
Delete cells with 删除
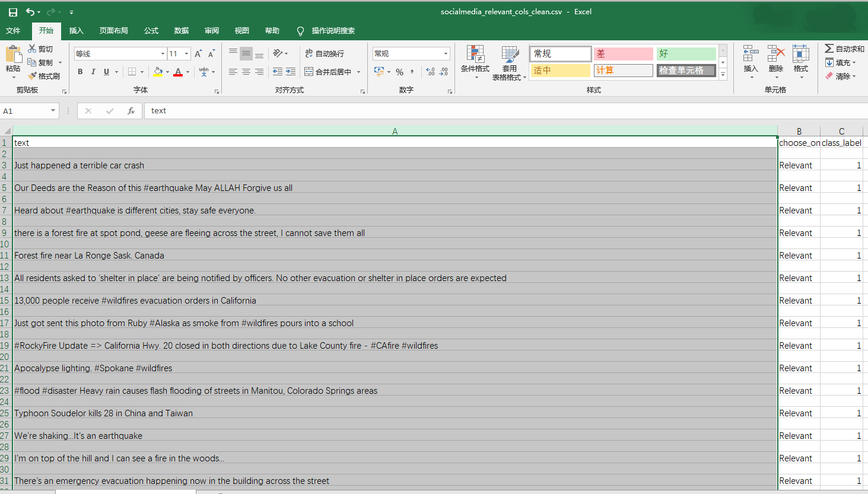776,62
